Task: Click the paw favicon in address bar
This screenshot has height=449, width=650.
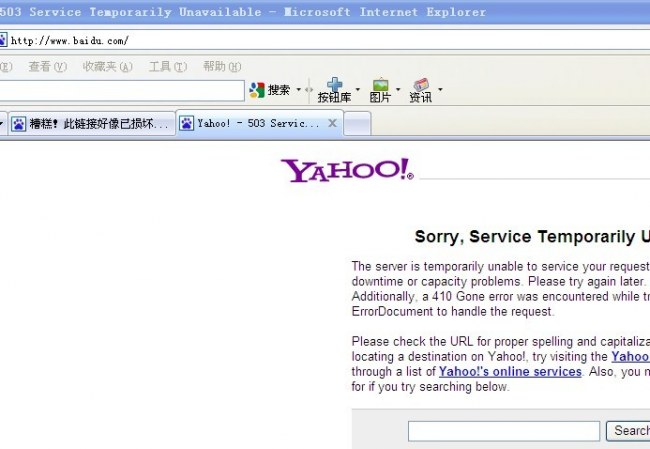Action: [x=3, y=40]
